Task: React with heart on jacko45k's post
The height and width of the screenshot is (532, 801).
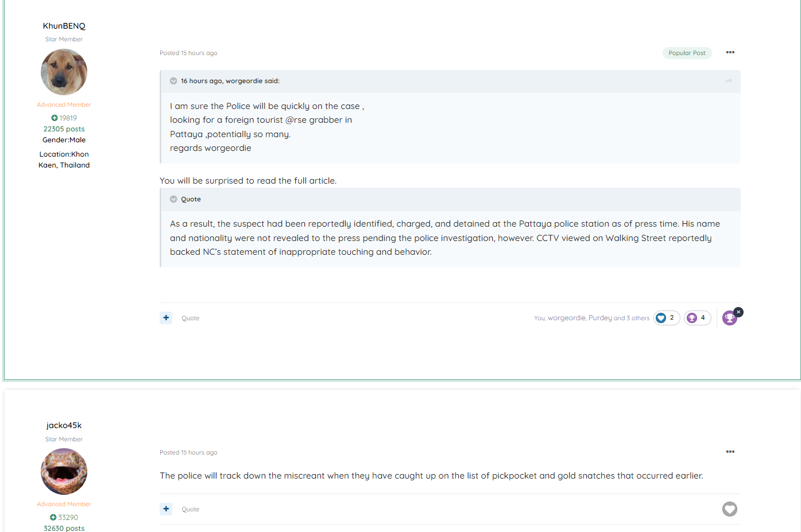Action: pyautogui.click(x=729, y=509)
